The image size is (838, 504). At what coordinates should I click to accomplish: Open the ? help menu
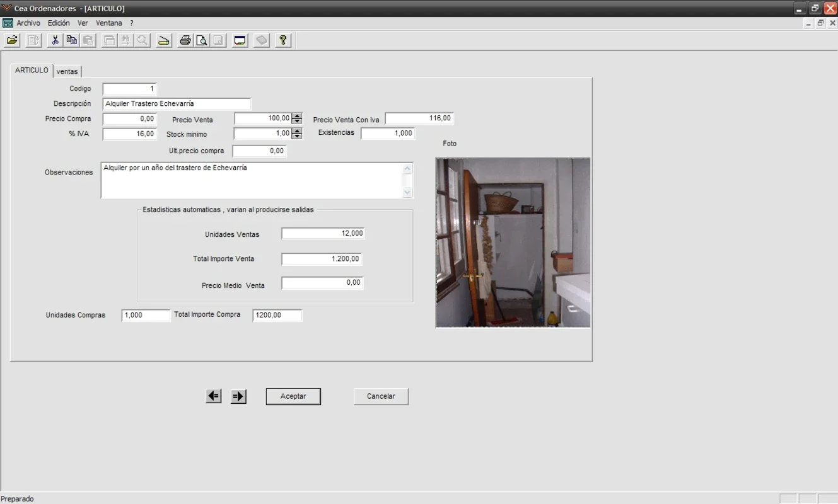(x=132, y=23)
